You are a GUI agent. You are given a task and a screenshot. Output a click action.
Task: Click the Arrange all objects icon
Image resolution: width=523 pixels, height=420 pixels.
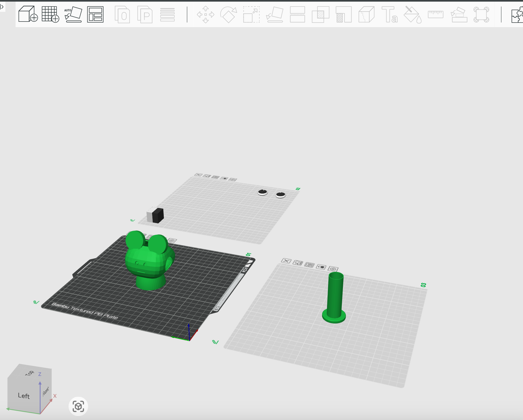[x=95, y=14]
